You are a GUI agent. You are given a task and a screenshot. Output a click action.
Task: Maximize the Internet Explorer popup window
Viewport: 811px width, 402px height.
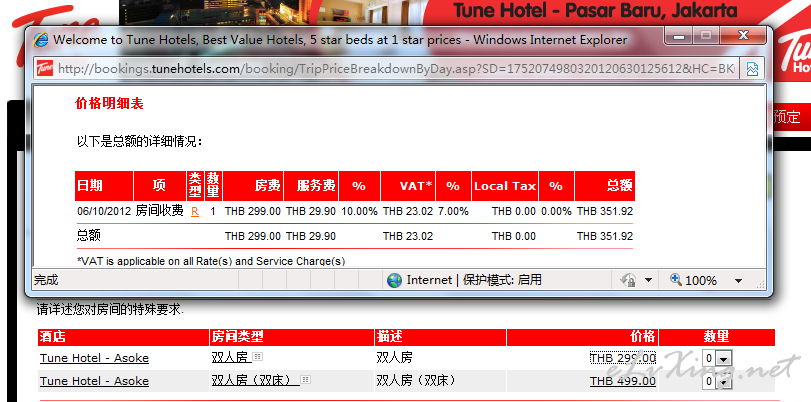(706, 36)
